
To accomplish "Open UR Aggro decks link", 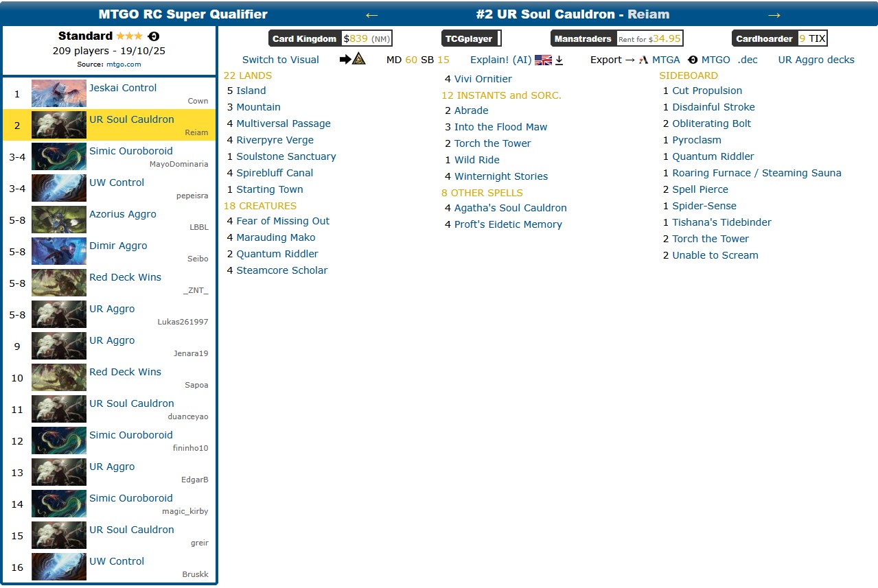I will coord(816,60).
